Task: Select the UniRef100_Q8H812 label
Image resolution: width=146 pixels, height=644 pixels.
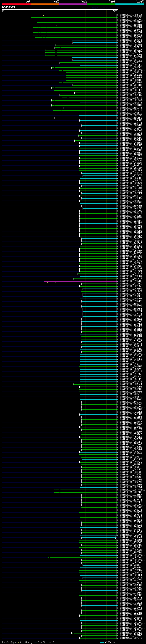Action: [131, 319]
